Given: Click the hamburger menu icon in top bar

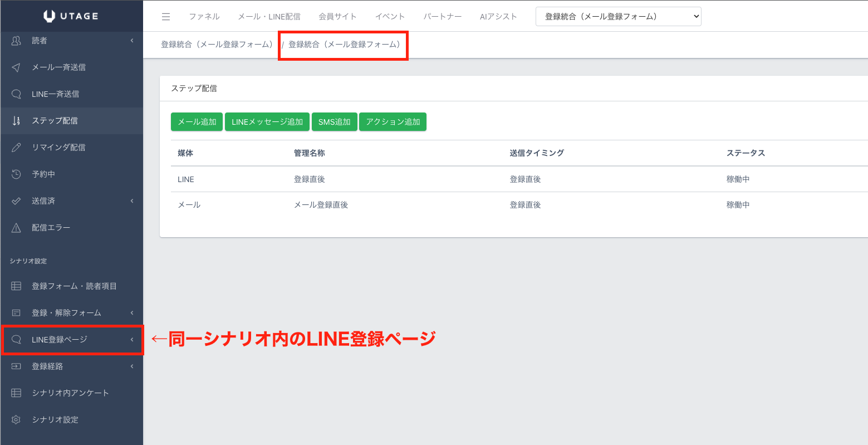Looking at the screenshot, I should pos(166,17).
